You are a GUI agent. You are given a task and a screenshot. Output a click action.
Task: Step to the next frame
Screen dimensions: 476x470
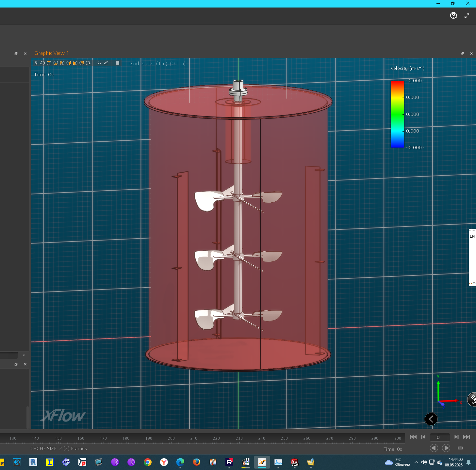click(456, 437)
